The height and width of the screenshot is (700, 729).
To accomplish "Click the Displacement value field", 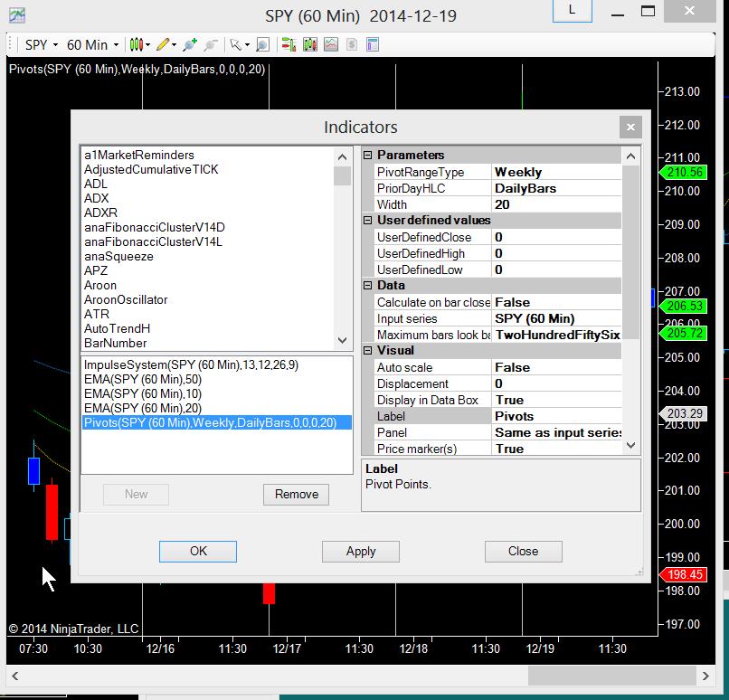I will pyautogui.click(x=556, y=383).
